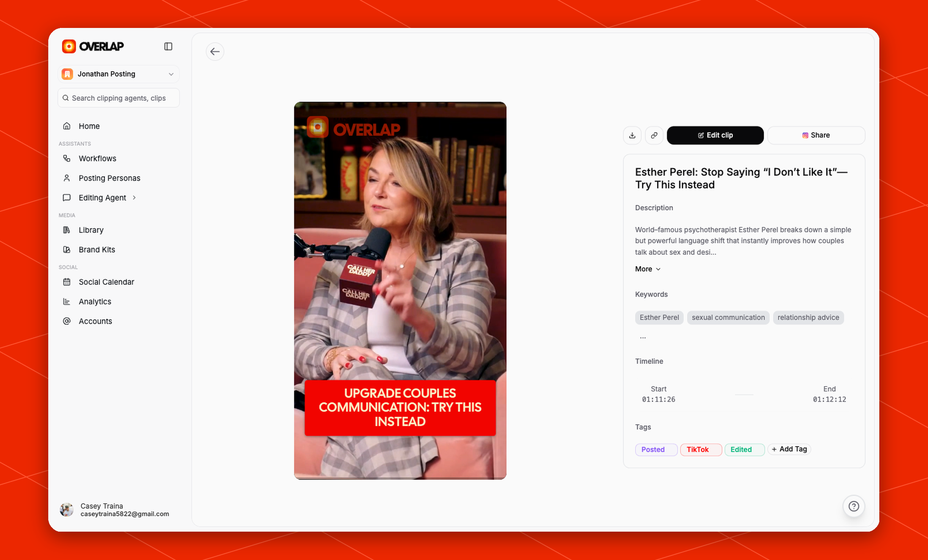928x560 pixels.
Task: Click the Analytics chart icon
Action: pyautogui.click(x=67, y=302)
